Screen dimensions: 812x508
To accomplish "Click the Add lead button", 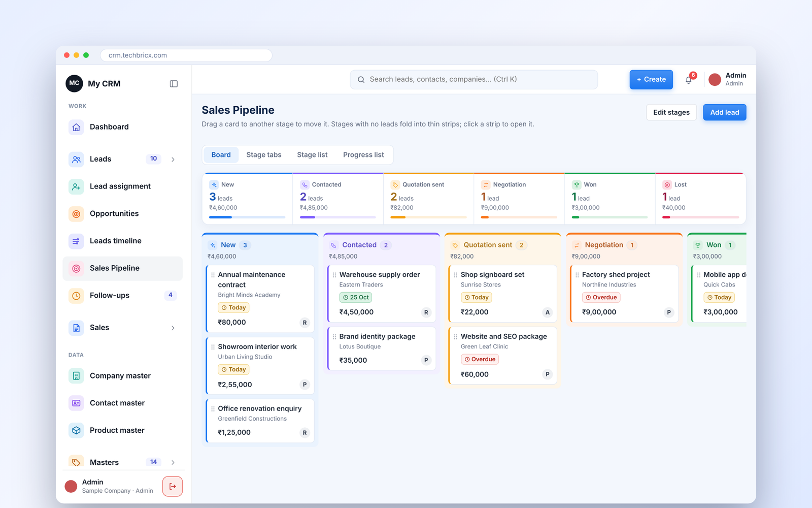I will pos(724,112).
